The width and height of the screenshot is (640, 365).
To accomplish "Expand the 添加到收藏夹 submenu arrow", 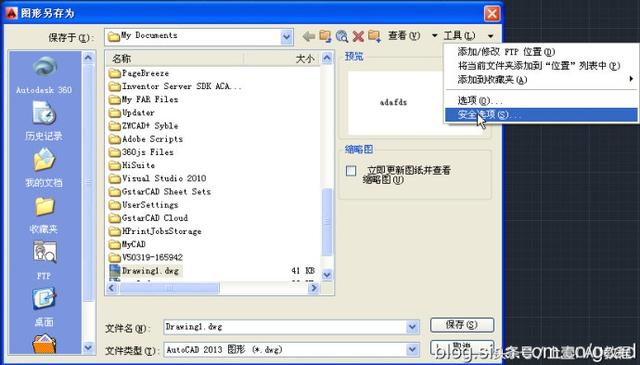I will [x=631, y=78].
